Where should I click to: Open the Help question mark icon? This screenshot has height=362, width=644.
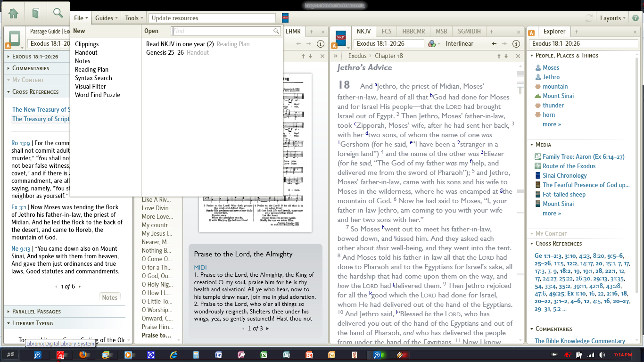[636, 18]
